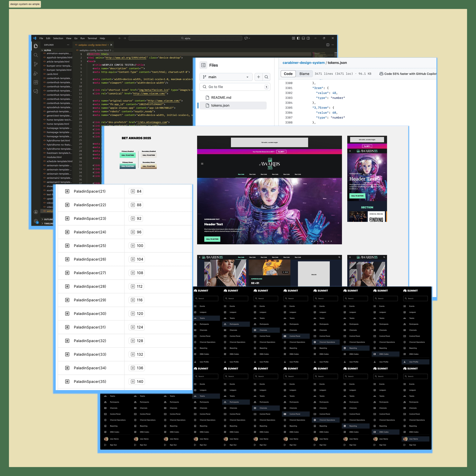This screenshot has height=476, width=476.
Task: Toggle the bottom panel layout button
Action: point(303,38)
